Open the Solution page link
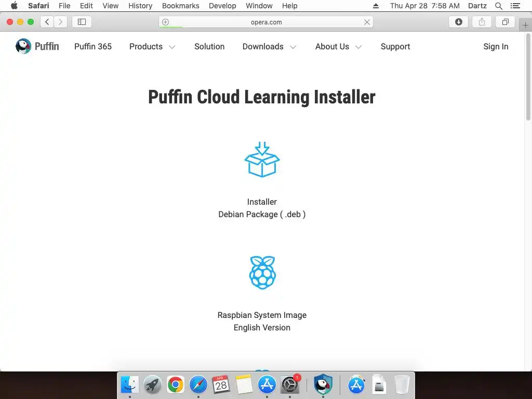Image resolution: width=532 pixels, height=399 pixels. [209, 46]
